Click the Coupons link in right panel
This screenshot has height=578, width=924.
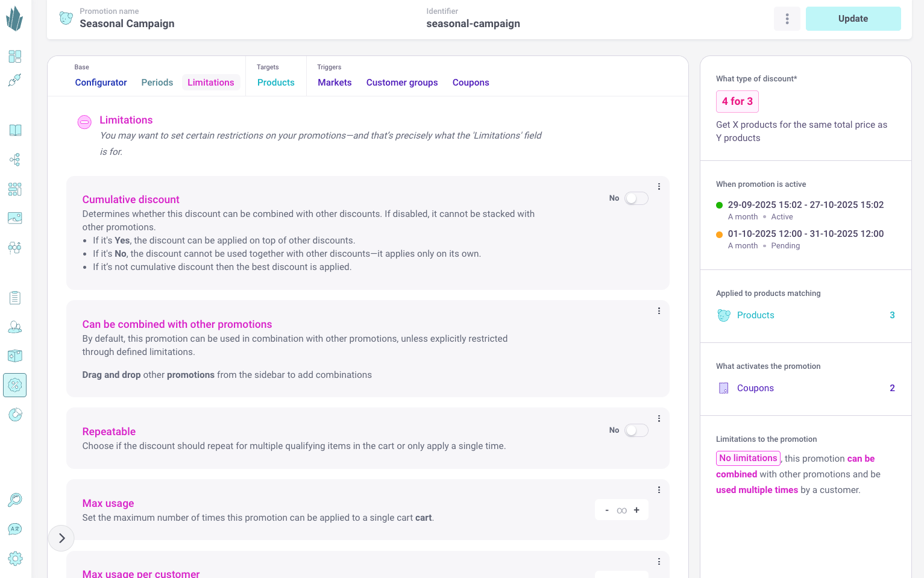coord(755,388)
